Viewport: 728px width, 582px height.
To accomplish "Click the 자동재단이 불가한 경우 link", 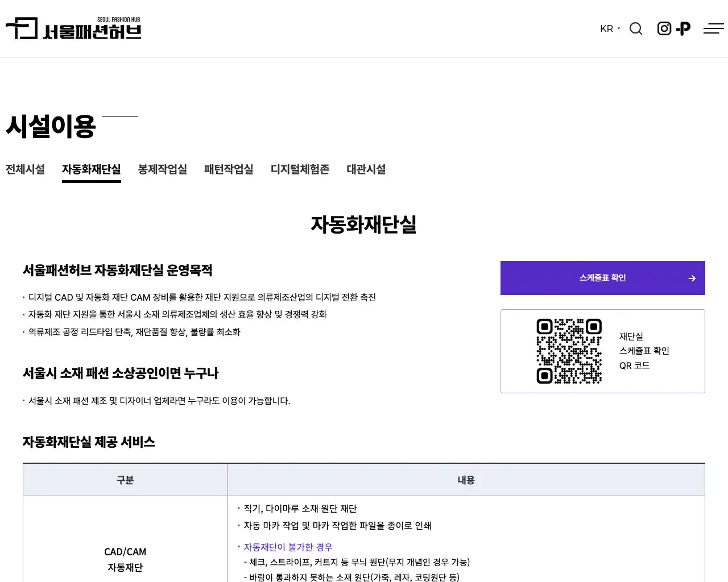I will [x=287, y=547].
